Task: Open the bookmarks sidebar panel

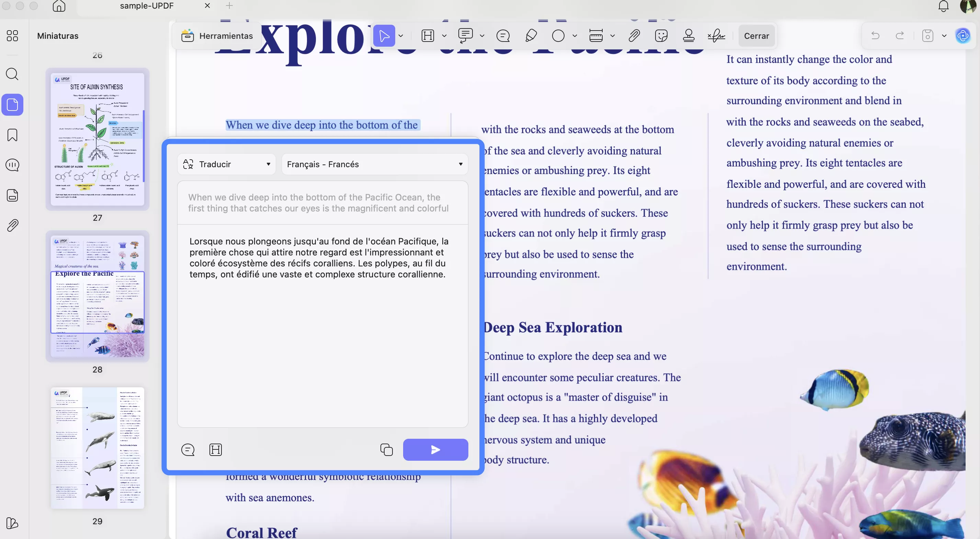Action: [x=12, y=135]
